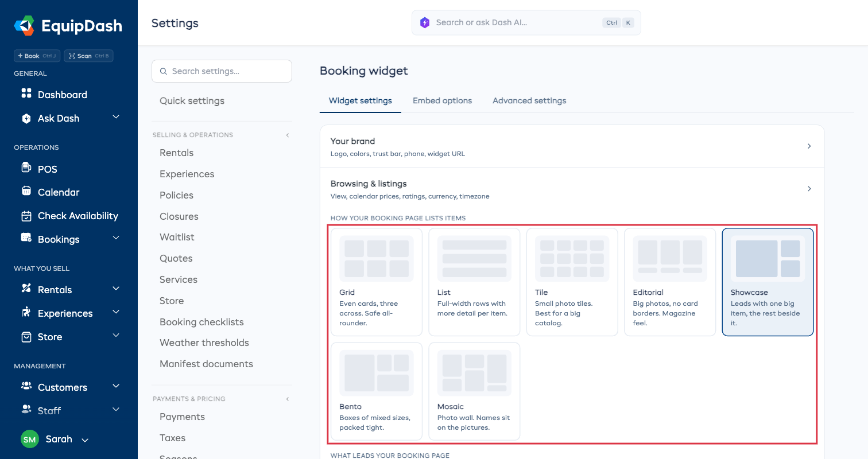Focus the Search settings field
The image size is (868, 459).
[x=222, y=71]
